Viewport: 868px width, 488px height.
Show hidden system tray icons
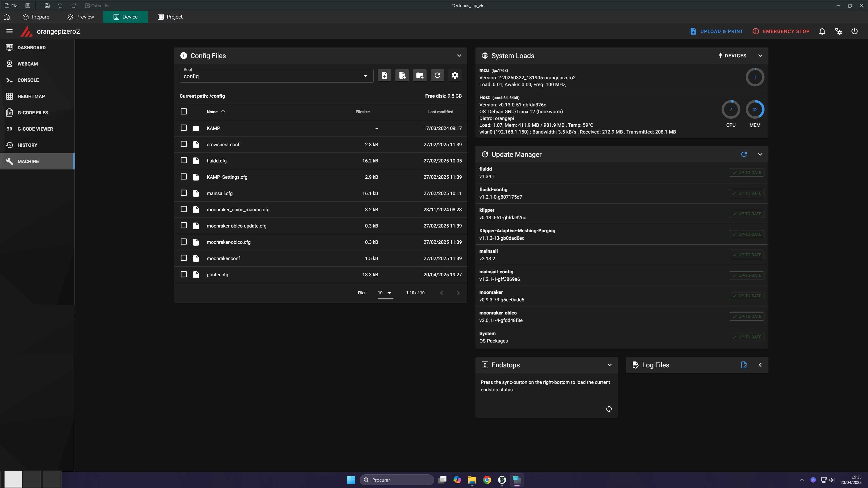click(x=802, y=480)
